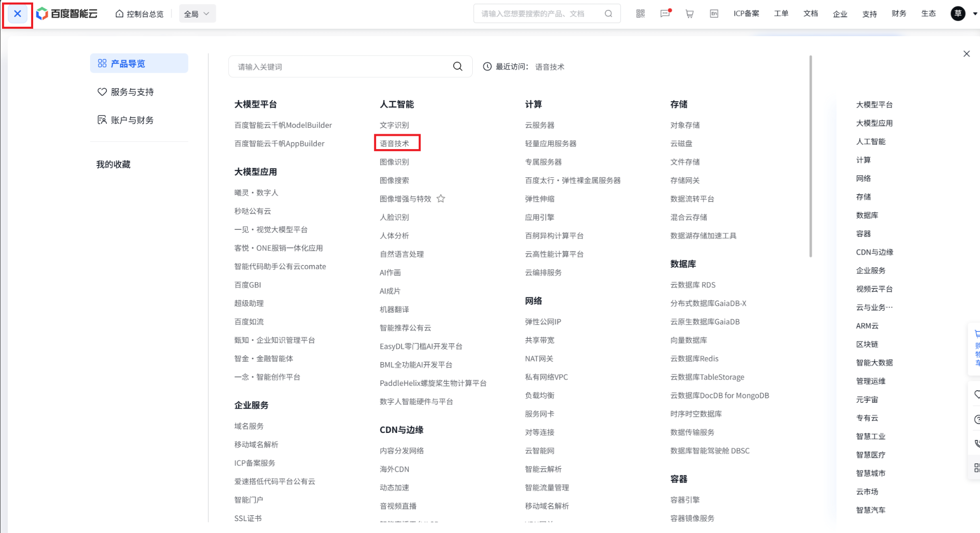Jump to 元宇宙 in the right category index
Viewport: 980px width, 533px height.
[x=867, y=400]
